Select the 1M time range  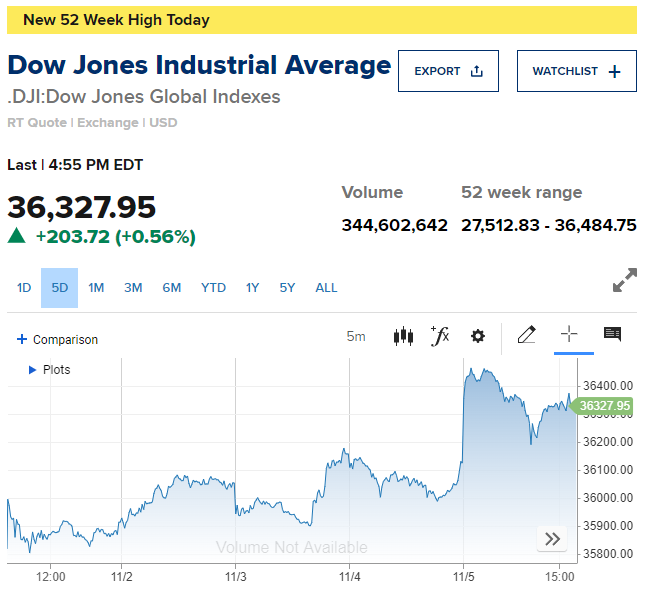[x=96, y=288]
